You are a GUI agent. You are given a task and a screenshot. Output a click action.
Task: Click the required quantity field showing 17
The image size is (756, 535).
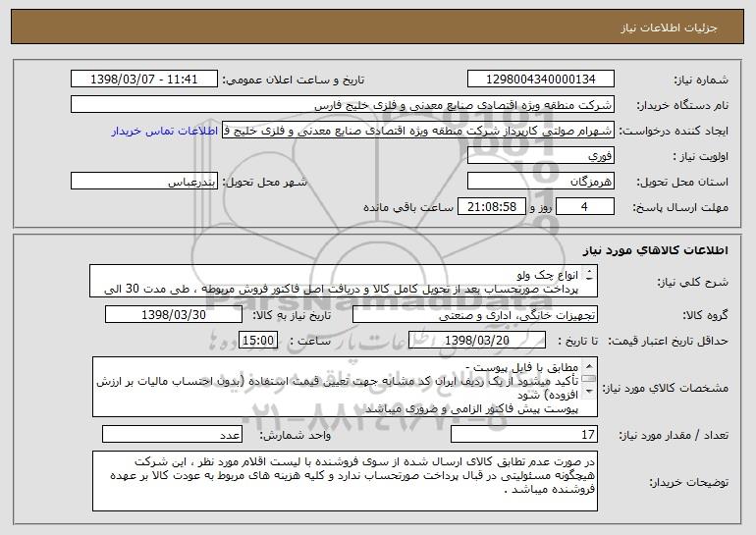[x=524, y=434]
